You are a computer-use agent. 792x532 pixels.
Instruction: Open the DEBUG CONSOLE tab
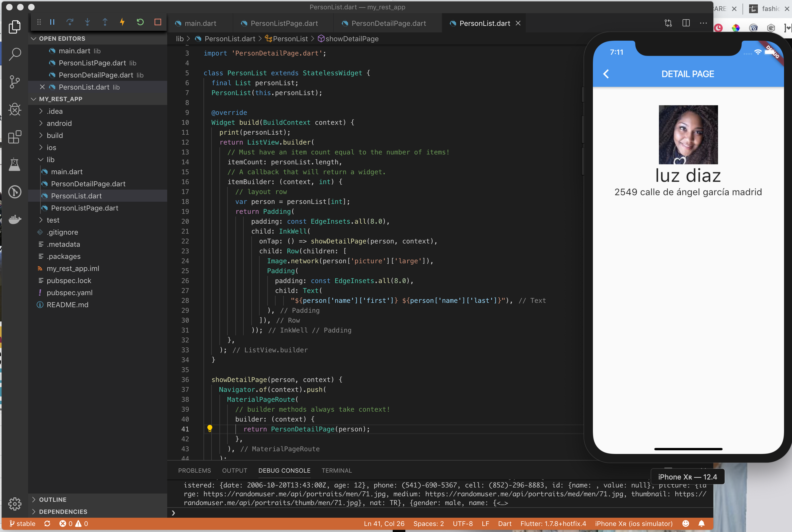click(x=284, y=470)
